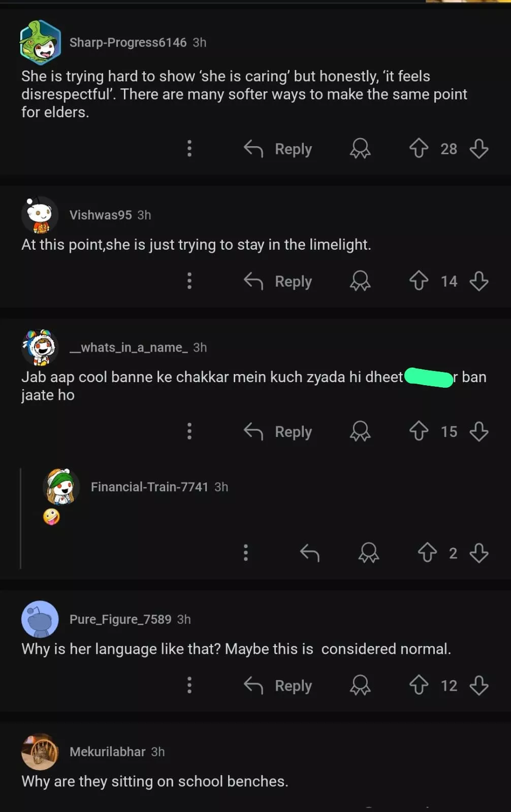Open Vishwas95's user profile
Viewport: 511px width, 812px height.
pyautogui.click(x=101, y=215)
